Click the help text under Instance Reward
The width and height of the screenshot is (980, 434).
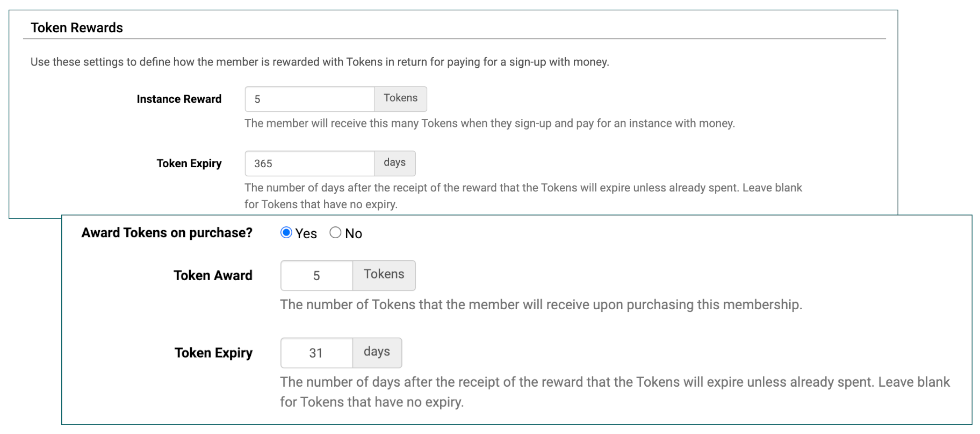point(489,124)
